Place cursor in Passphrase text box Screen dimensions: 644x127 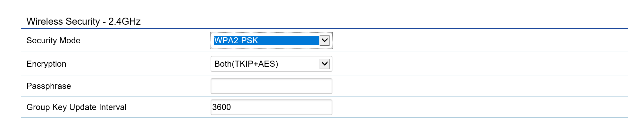click(271, 86)
